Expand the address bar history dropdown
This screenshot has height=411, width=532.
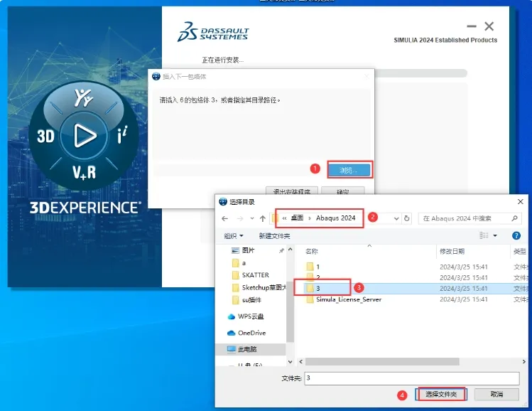[x=396, y=218]
